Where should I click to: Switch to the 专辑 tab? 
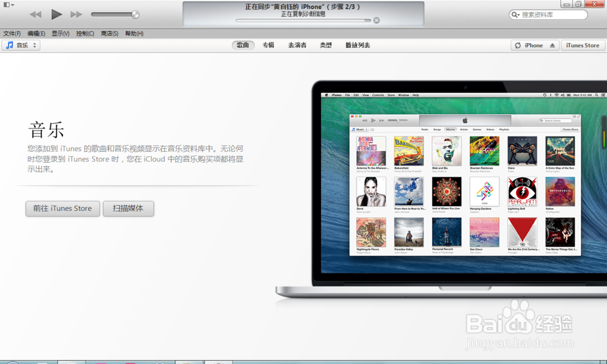coord(268,45)
